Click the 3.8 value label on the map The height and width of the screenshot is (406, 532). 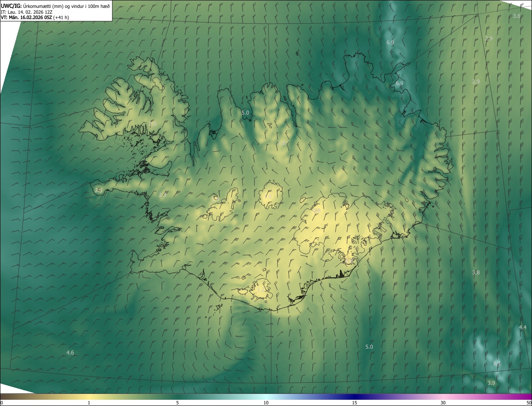(x=476, y=273)
